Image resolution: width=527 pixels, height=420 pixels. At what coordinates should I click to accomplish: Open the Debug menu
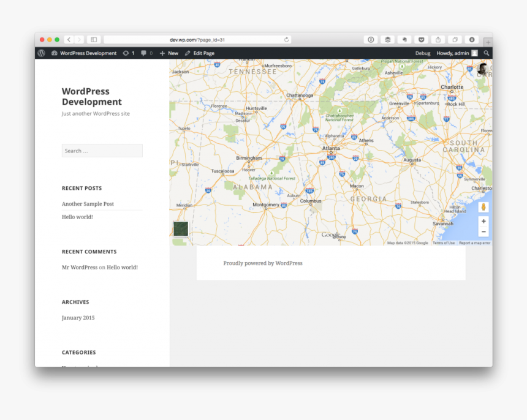click(422, 53)
